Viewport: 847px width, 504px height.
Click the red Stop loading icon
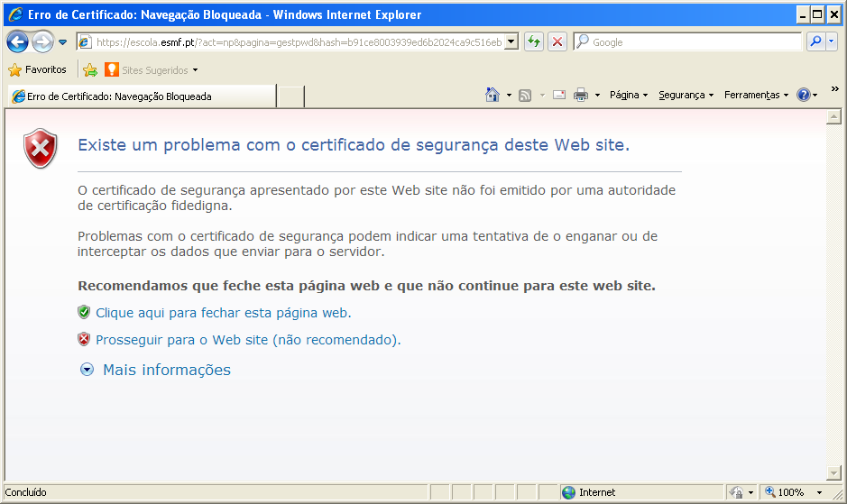click(557, 42)
